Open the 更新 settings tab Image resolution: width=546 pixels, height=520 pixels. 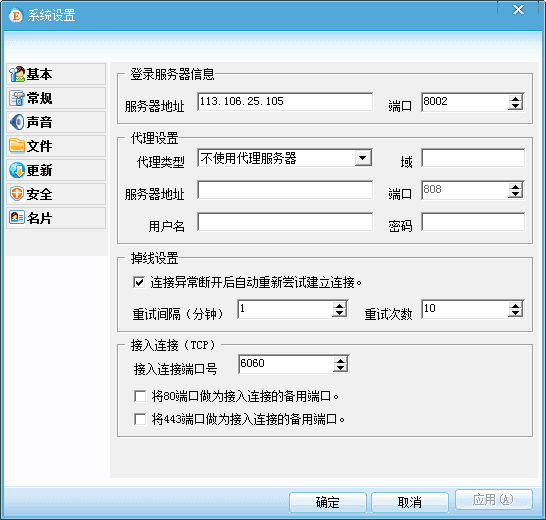point(56,170)
